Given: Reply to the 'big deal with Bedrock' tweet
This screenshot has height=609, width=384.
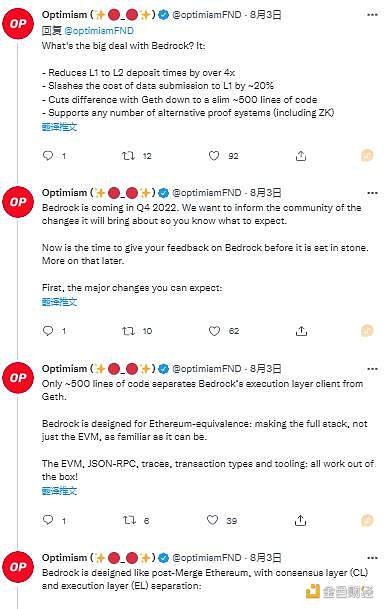Looking at the screenshot, I should click(48, 156).
